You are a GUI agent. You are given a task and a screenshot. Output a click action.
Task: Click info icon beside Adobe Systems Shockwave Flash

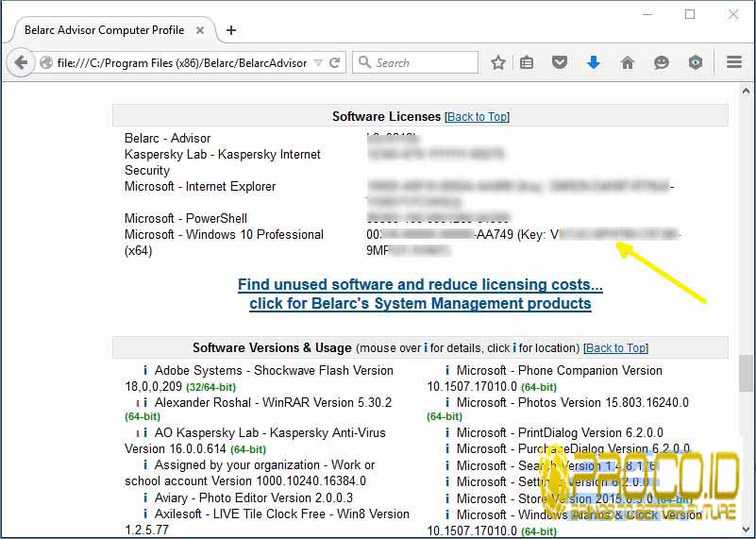tap(144, 370)
